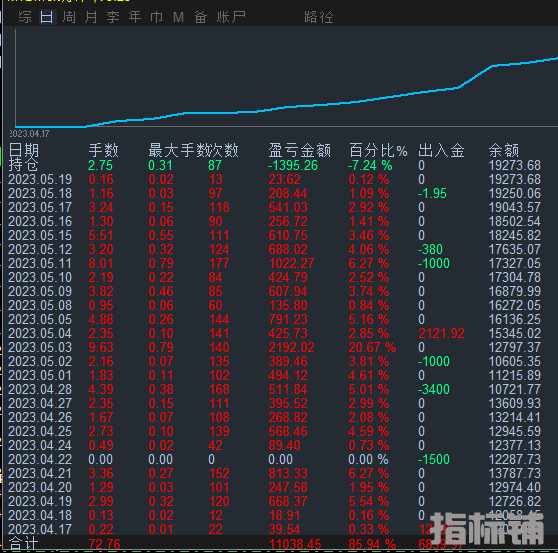The image size is (558, 553).
Task: Select the 年 yearly tab
Action: coord(135,17)
